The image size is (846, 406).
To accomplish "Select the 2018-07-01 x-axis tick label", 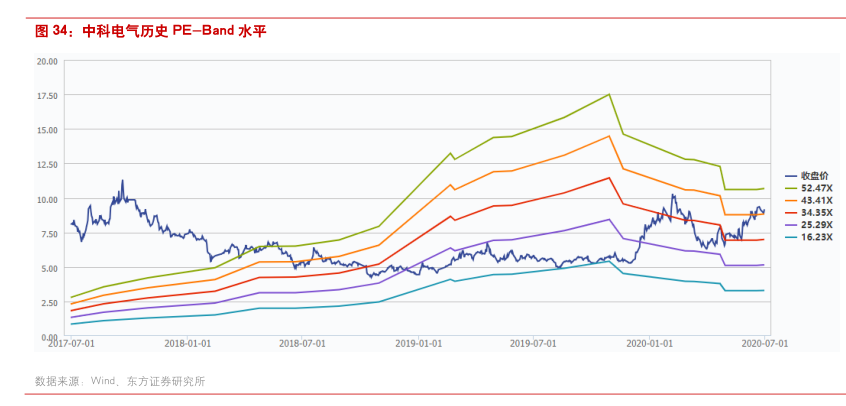I will click(302, 343).
